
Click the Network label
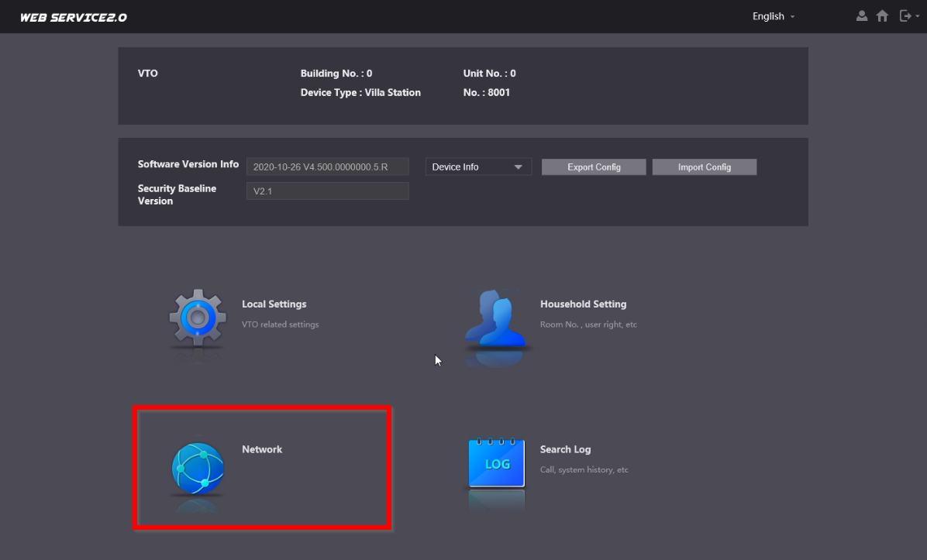point(262,449)
